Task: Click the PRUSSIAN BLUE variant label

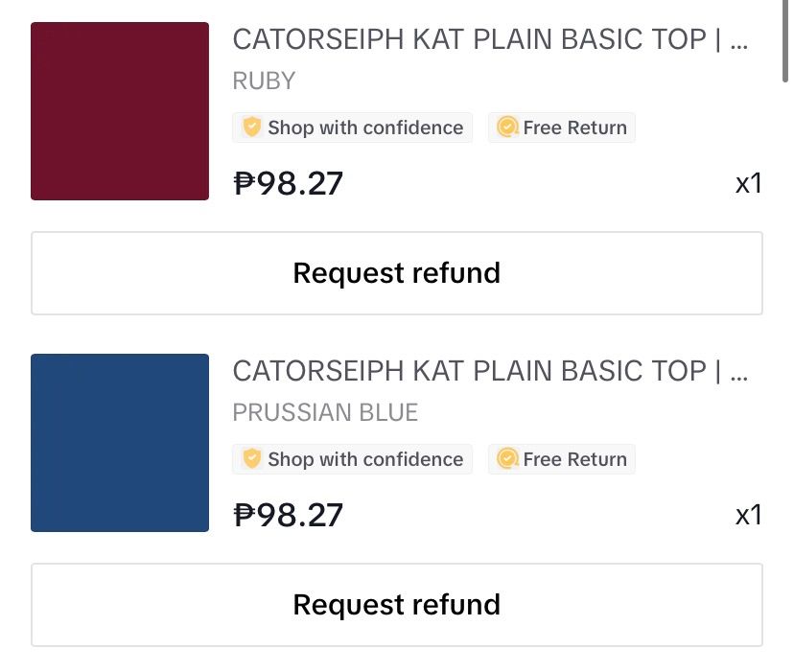Action: [x=325, y=412]
